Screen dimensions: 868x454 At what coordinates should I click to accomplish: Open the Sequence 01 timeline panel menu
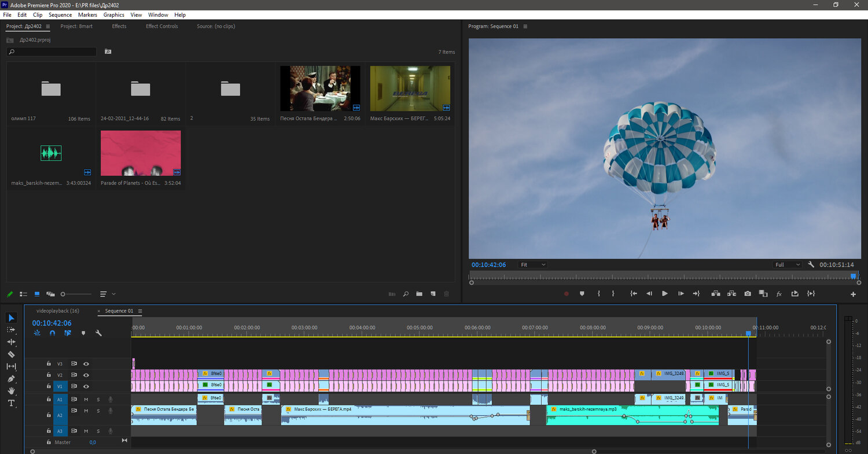[140, 311]
